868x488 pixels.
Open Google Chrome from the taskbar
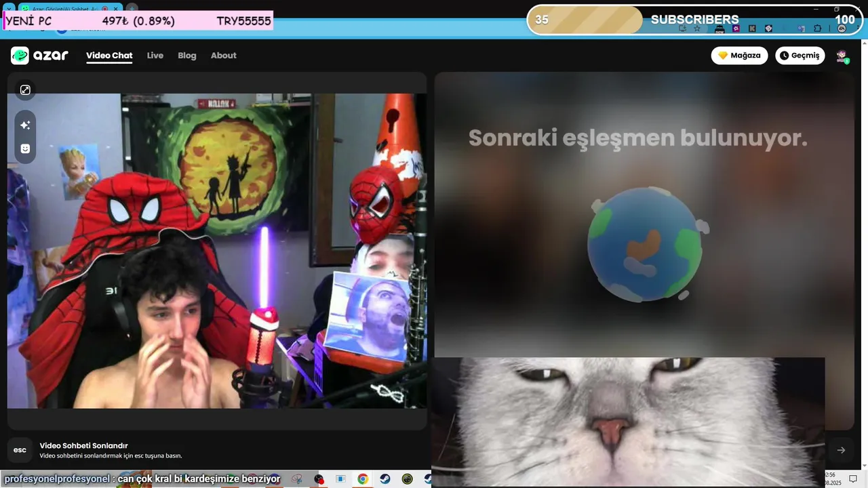[x=363, y=479]
